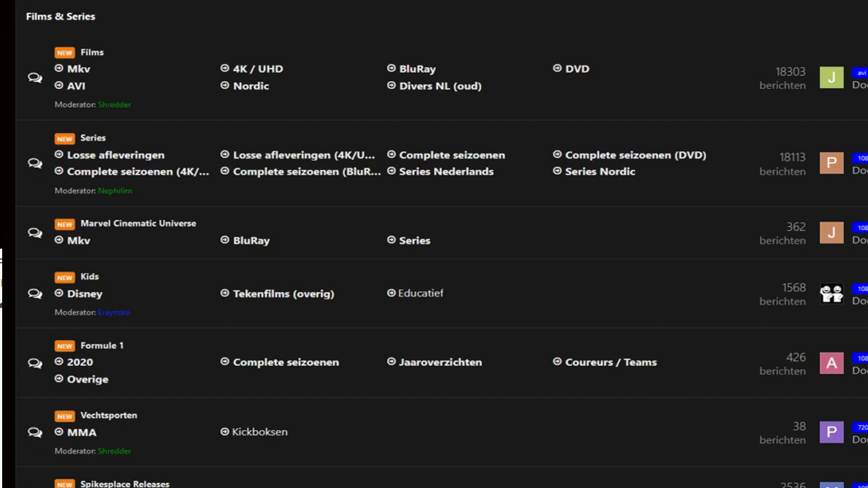Open the green J avatar in Films row
868x488 pixels.
[831, 77]
